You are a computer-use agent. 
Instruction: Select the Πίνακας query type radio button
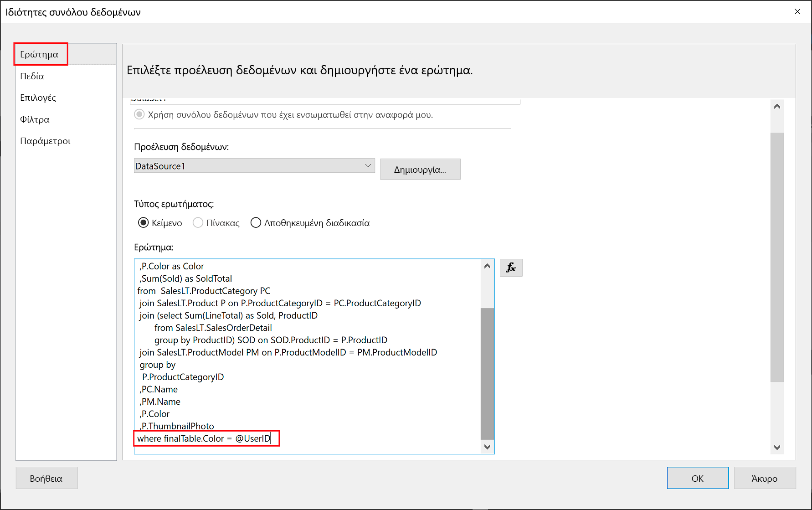[198, 223]
